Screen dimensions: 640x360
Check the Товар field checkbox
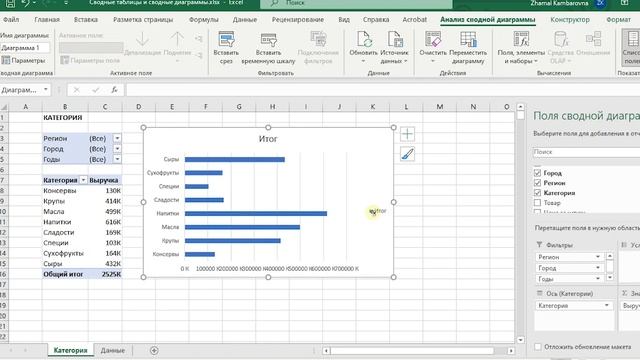click(x=537, y=202)
